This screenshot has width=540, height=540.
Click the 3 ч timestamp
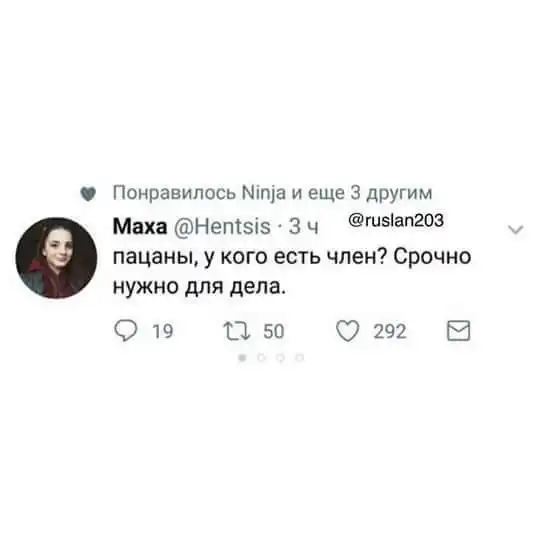pos(303,227)
